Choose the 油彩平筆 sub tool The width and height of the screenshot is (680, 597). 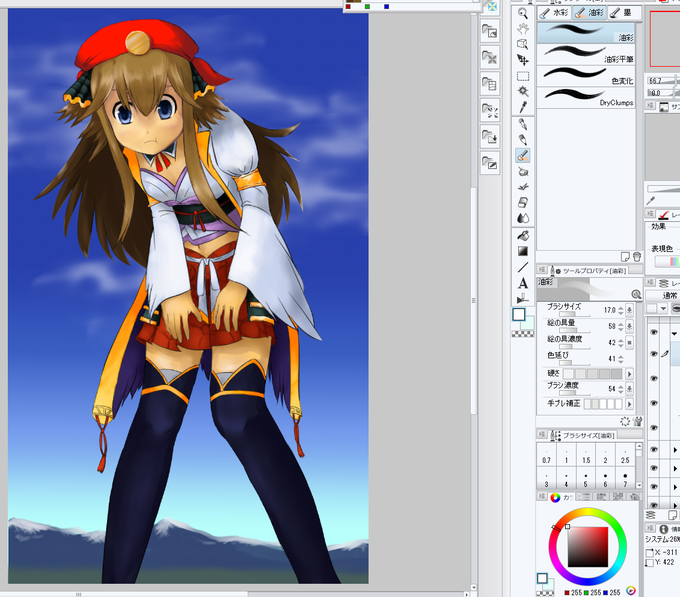point(586,55)
